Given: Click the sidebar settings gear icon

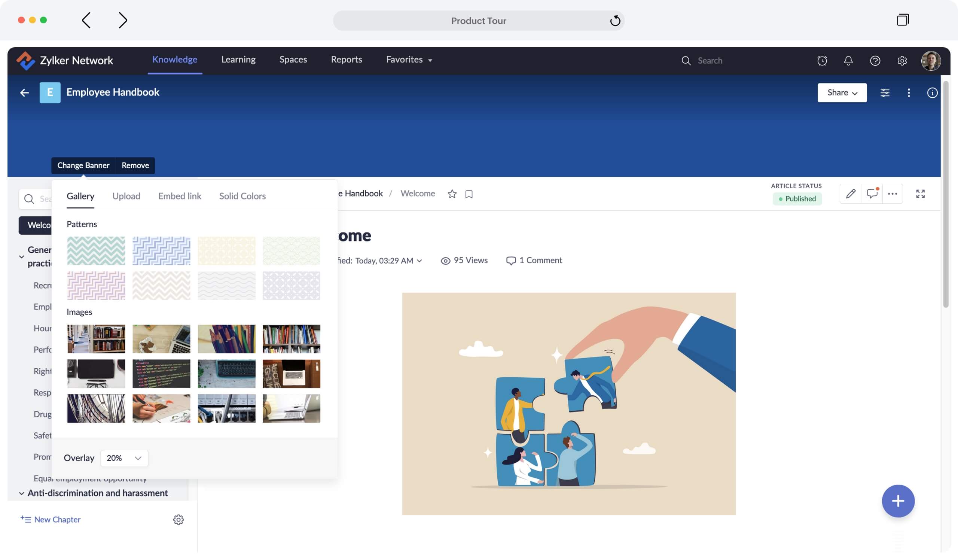Looking at the screenshot, I should (x=178, y=520).
